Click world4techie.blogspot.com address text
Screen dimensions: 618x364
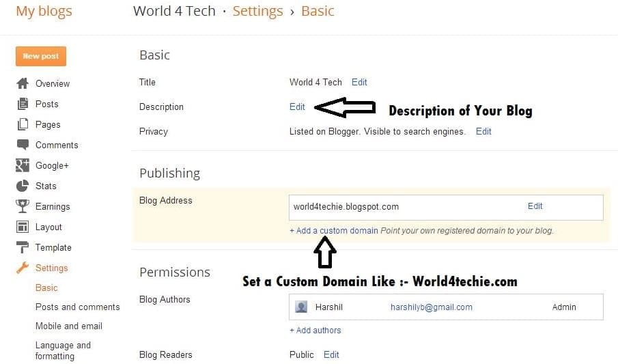346,207
